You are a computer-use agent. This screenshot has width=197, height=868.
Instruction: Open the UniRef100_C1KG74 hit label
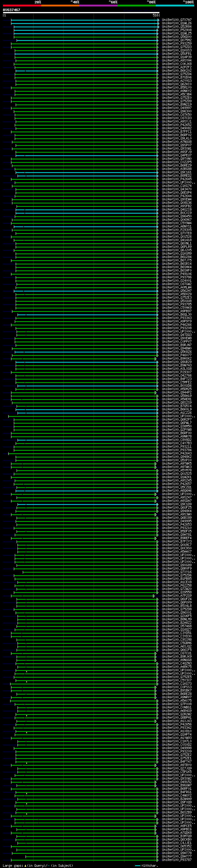[177, 186]
